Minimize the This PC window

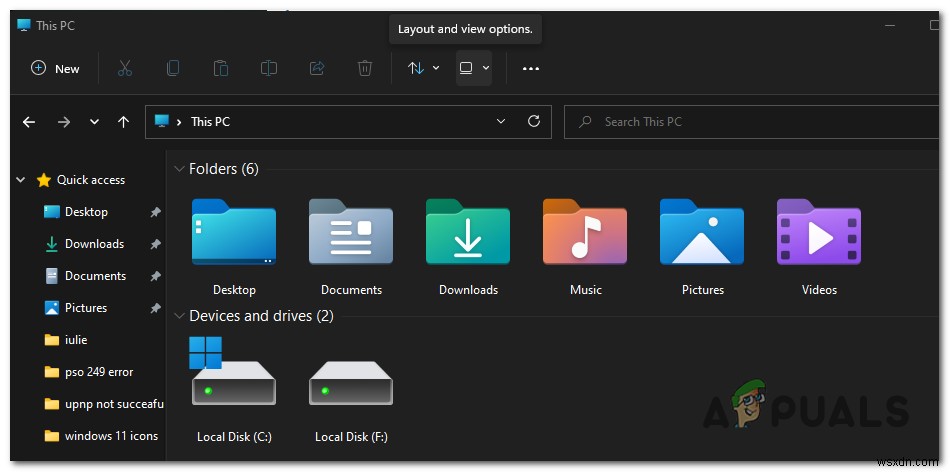click(890, 25)
